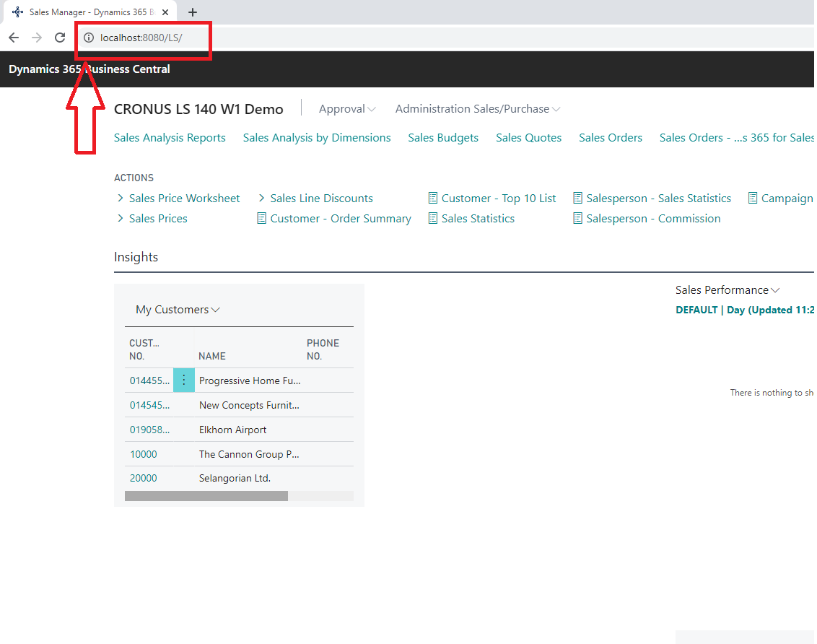Click chevron icon beside Sales Prices
The width and height of the screenshot is (817, 644).
(121, 218)
